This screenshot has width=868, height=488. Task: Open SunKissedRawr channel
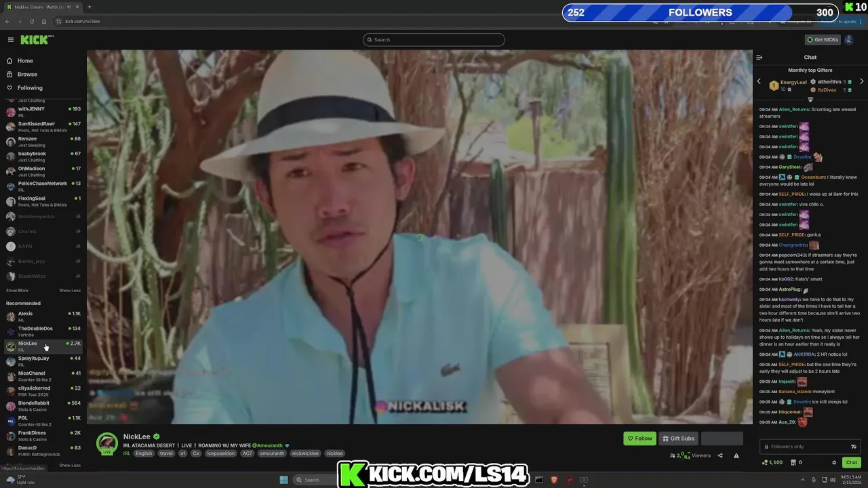coord(43,127)
